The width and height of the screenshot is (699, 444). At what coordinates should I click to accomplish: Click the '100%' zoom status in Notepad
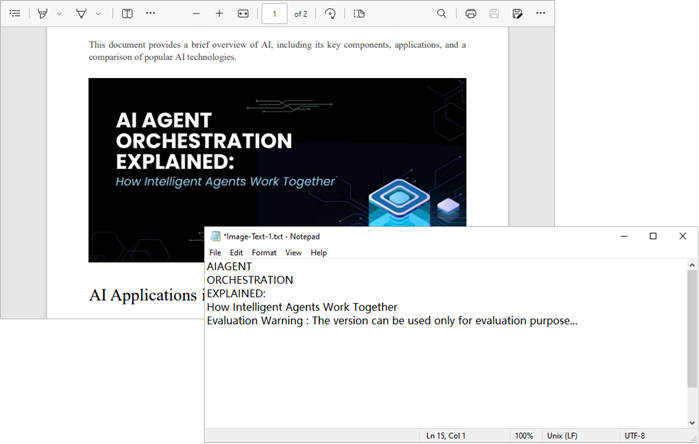point(524,436)
